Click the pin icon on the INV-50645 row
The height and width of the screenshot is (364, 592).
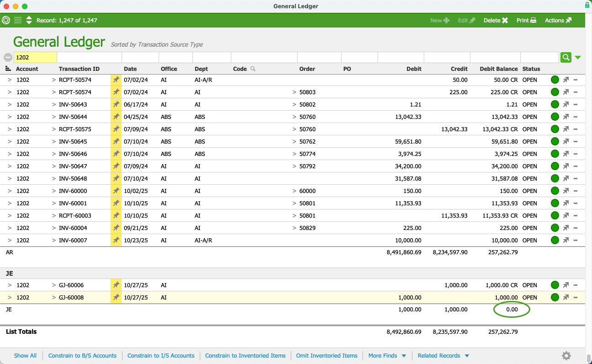click(116, 142)
